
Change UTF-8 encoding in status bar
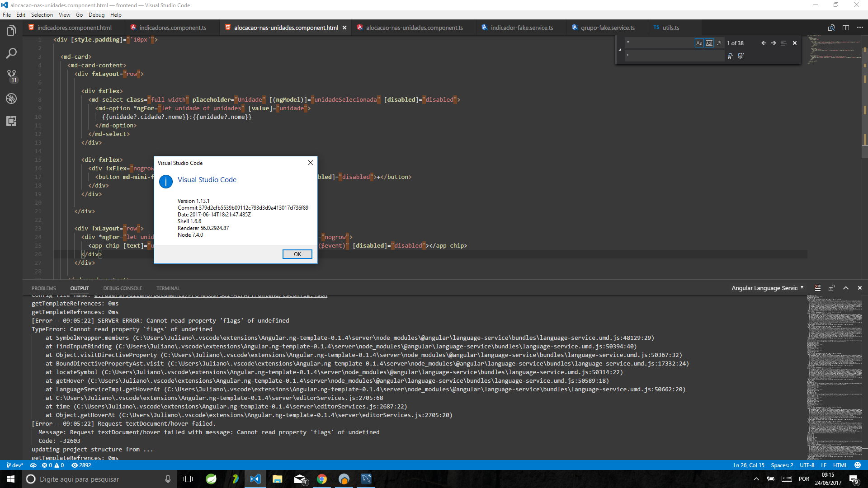tap(807, 465)
